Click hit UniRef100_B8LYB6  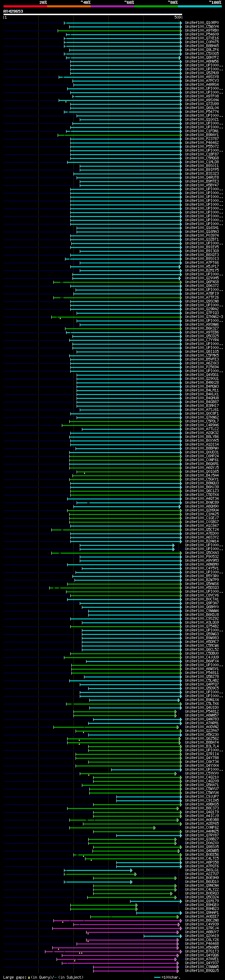(x=202, y=437)
